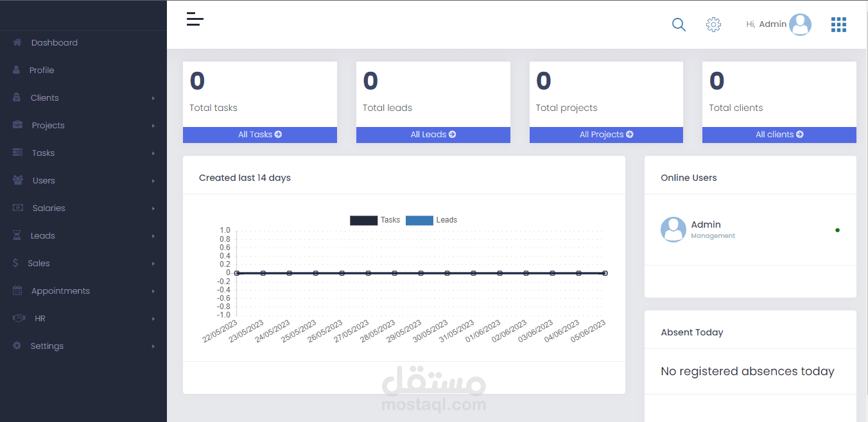Select the Salaries menu label
Screen dimensions: 868x422
pos(49,208)
